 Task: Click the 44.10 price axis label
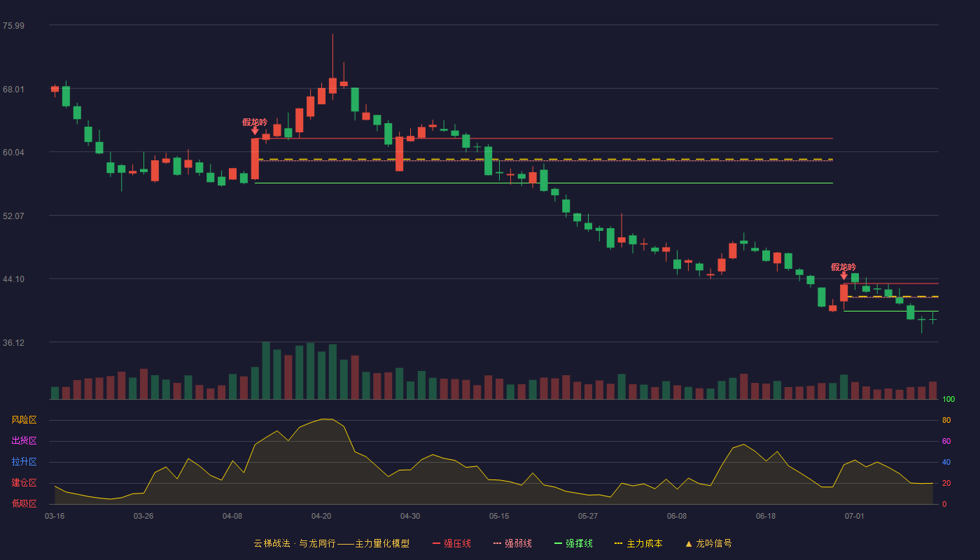click(13, 279)
